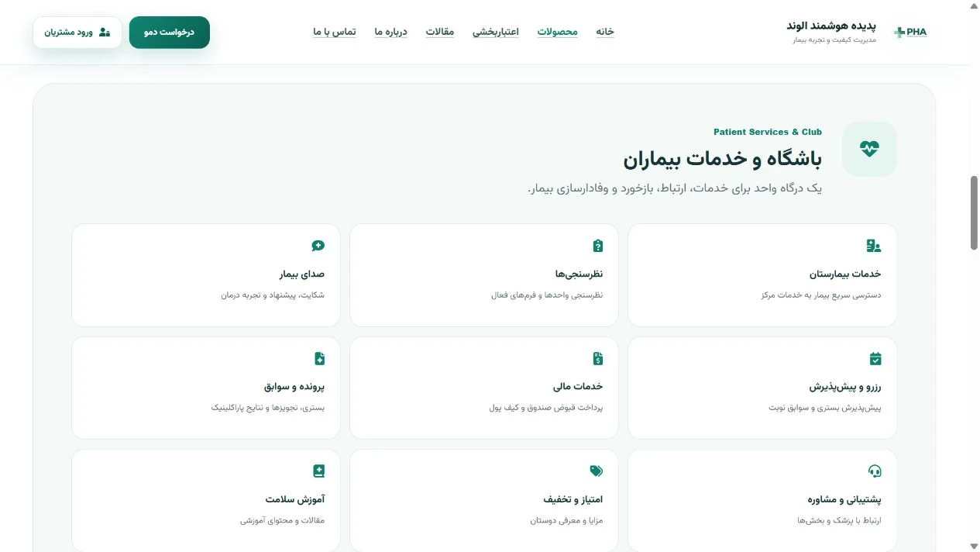980x552 pixels.
Task: Click the درخواست دمو button
Action: (x=170, y=33)
